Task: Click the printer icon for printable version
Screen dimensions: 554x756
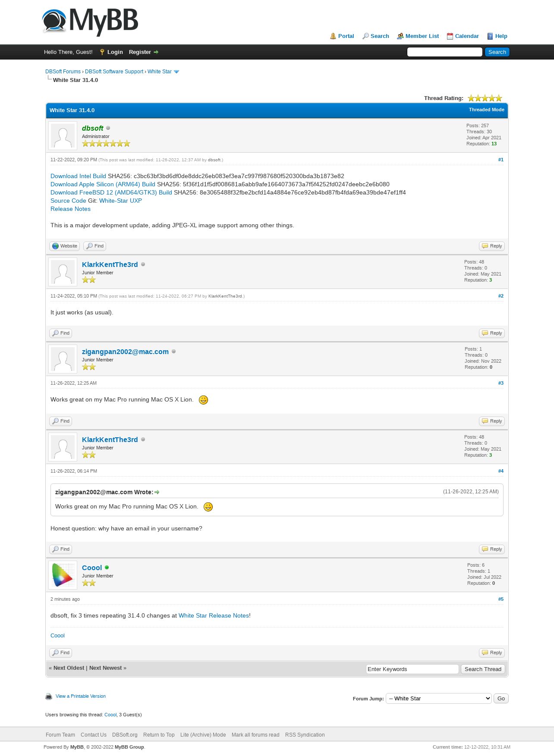Action: tap(49, 696)
